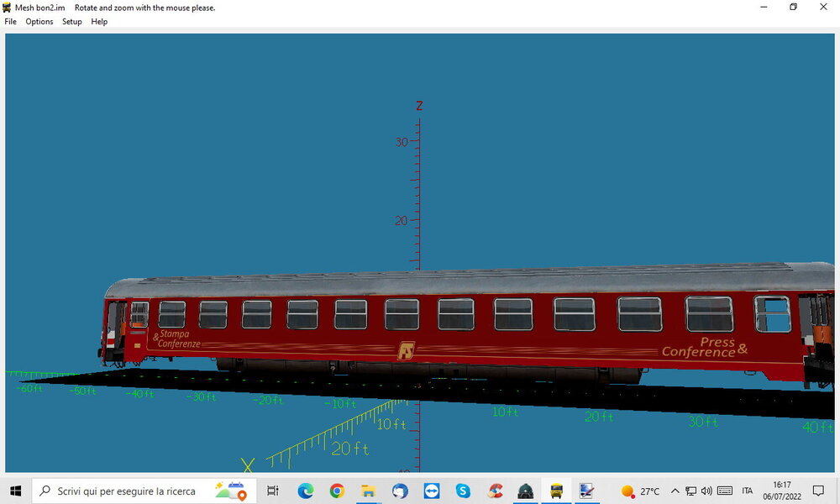Click the 'Press & Conference' lettering on the coach
This screenshot has height=504, width=840.
(704, 347)
